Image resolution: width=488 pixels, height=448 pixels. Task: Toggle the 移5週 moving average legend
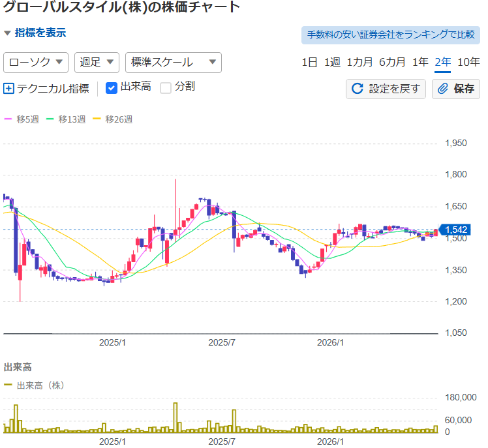pyautogui.click(x=22, y=119)
